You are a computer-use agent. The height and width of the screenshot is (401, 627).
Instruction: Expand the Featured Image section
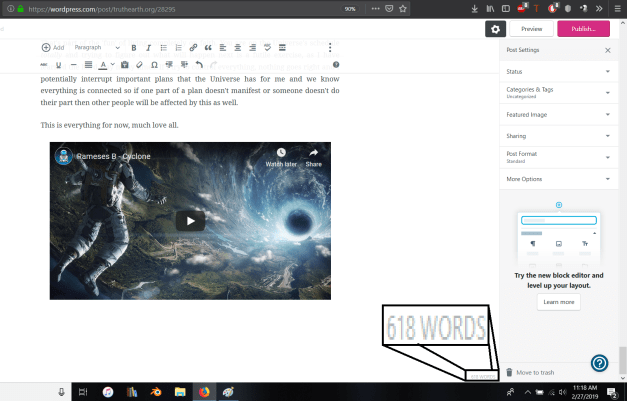coord(559,115)
